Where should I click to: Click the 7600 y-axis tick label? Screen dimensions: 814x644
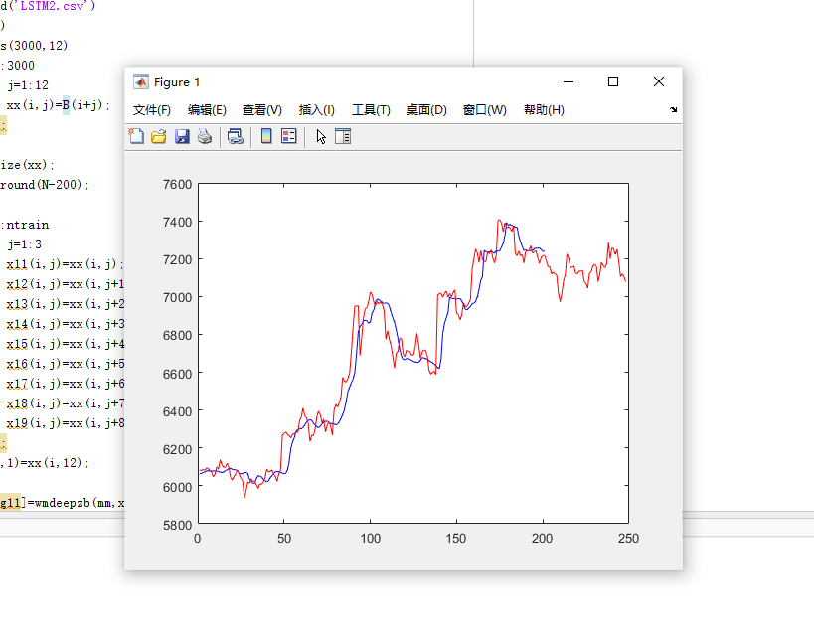177,185
